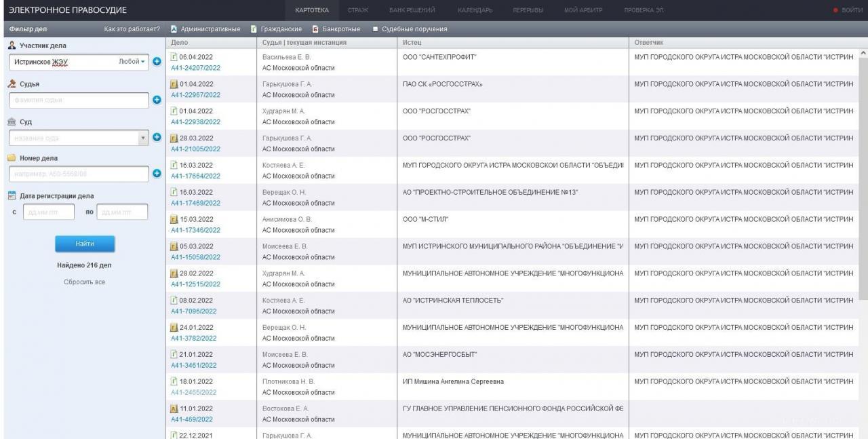Click the plus icon next to participant field

(156, 62)
